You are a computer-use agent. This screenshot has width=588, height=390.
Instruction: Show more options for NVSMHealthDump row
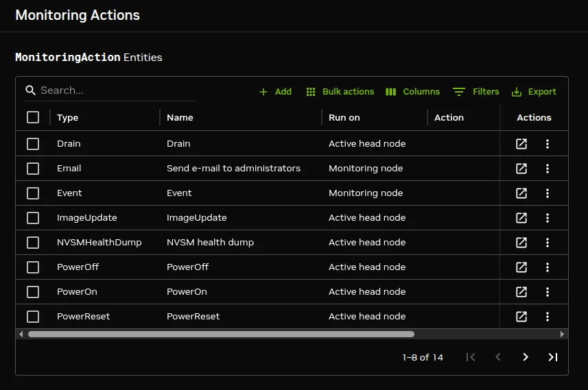pos(548,243)
